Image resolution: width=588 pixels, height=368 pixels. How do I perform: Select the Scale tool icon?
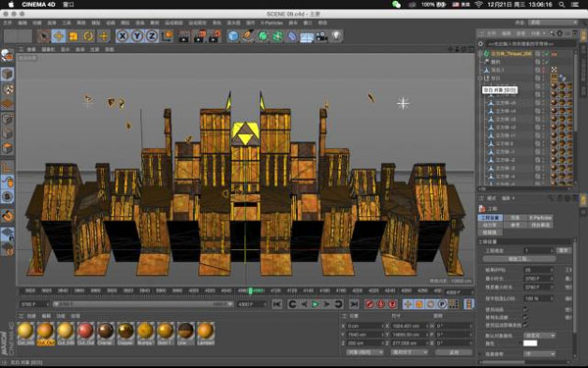[73, 36]
